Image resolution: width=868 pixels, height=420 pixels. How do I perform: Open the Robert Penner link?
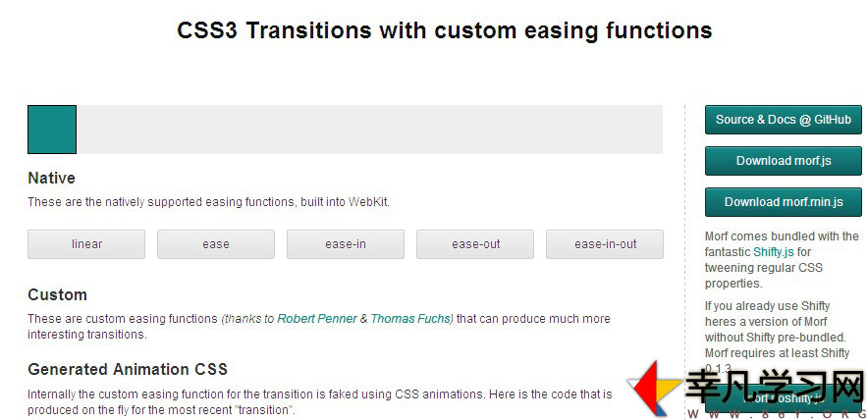click(x=316, y=319)
